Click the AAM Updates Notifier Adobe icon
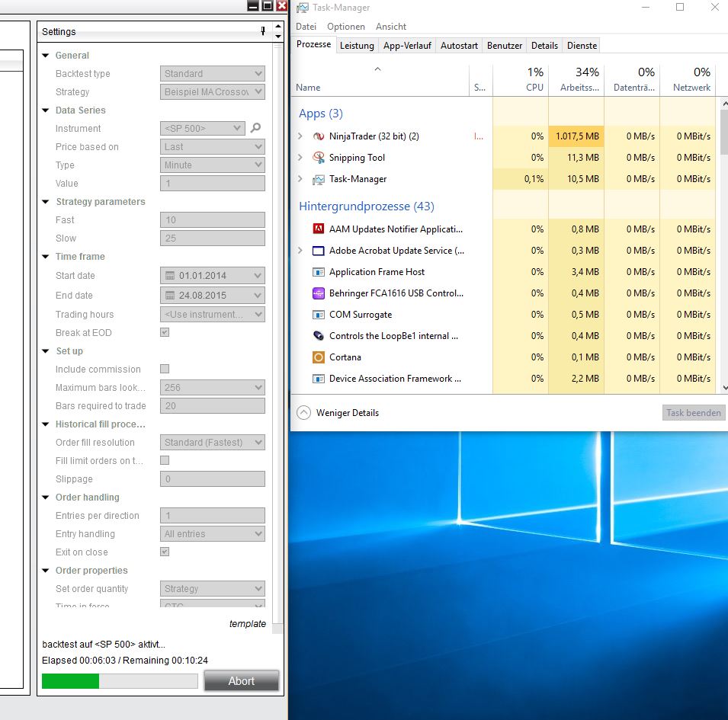Image resolution: width=728 pixels, height=720 pixels. point(319,229)
